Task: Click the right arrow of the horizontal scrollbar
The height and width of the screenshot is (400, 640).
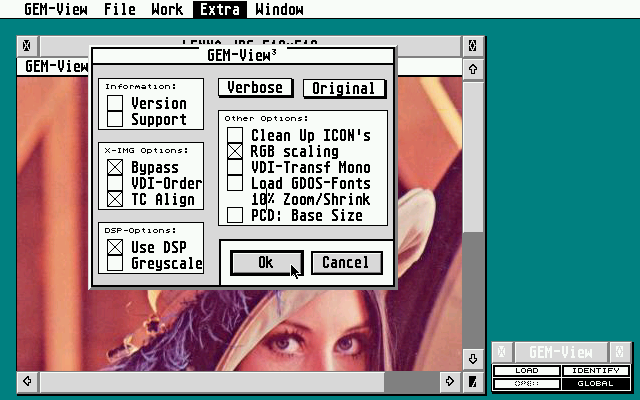Action: pos(450,381)
